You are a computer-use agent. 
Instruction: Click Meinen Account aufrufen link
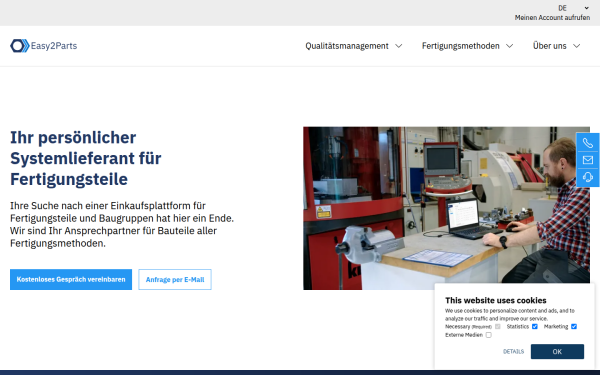tap(552, 18)
